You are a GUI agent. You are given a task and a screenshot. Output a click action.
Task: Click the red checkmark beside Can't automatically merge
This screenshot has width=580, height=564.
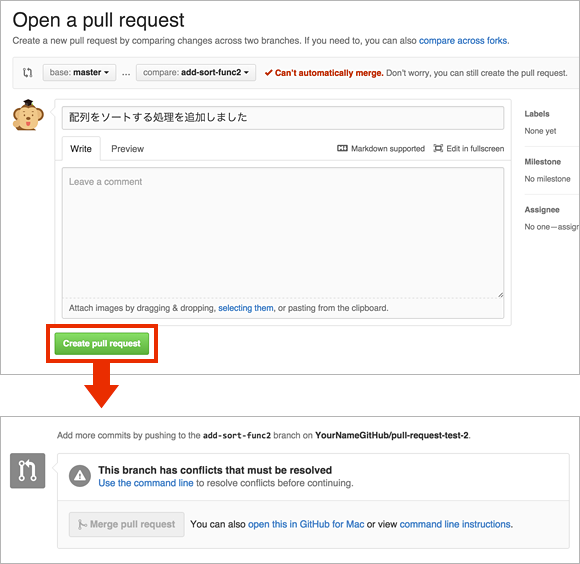269,72
